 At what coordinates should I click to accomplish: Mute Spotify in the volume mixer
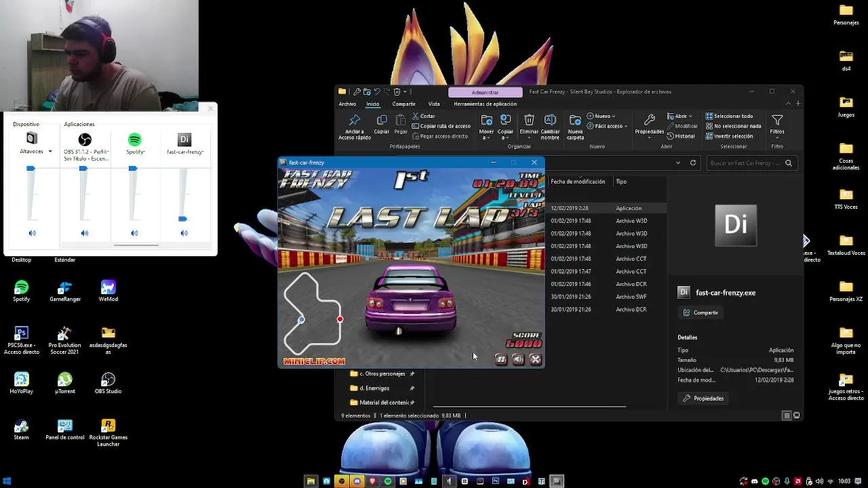coord(134,233)
